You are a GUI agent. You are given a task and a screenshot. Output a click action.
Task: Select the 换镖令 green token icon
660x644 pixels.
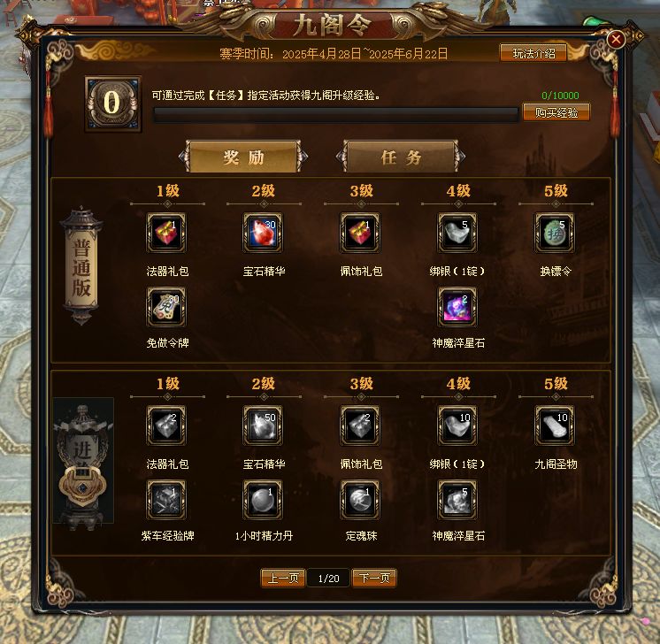pyautogui.click(x=555, y=233)
